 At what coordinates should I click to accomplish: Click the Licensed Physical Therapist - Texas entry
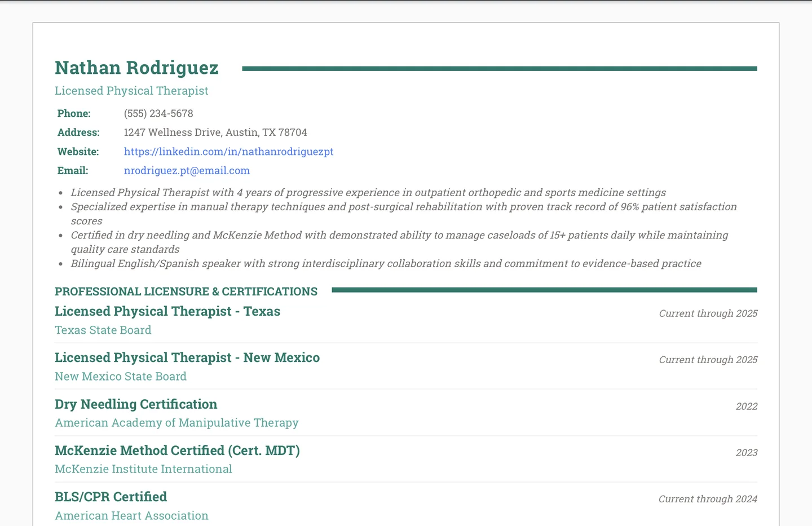(x=167, y=311)
